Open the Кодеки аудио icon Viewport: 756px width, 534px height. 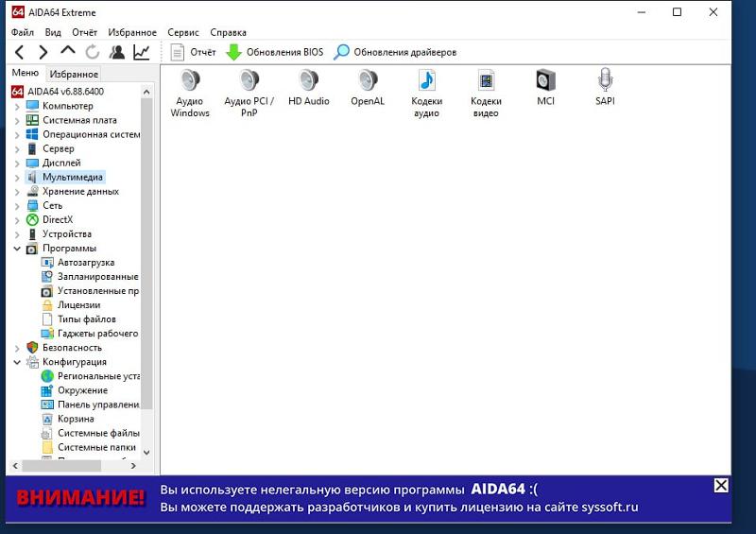coord(427,94)
